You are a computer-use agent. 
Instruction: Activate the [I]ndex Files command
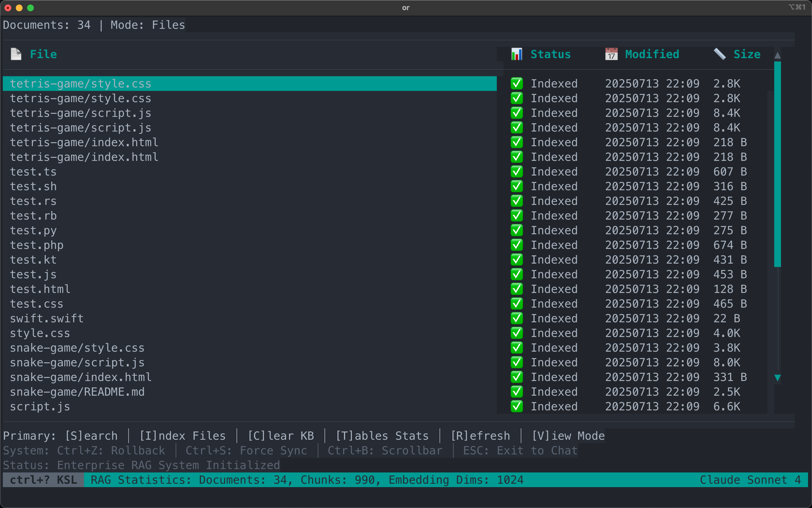pos(182,436)
